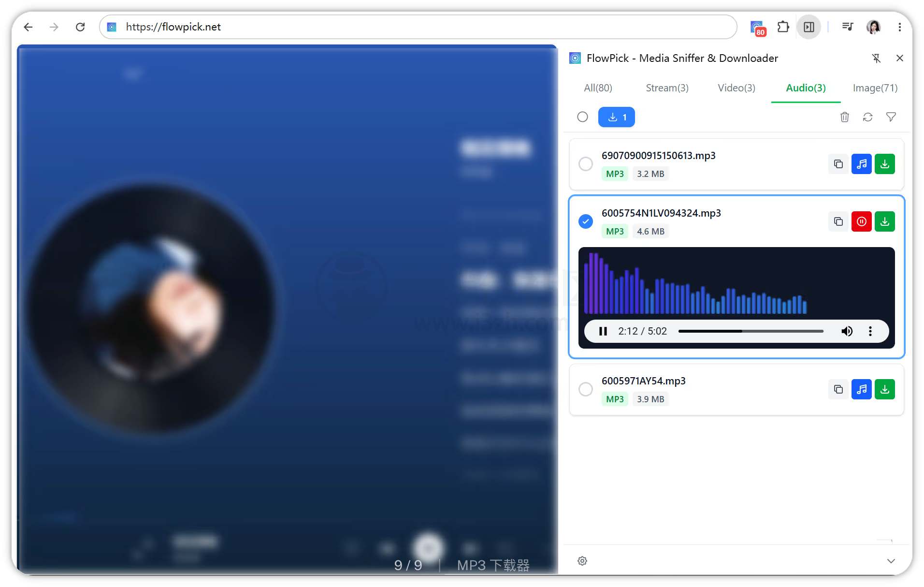Switch to the Image(71) tab
The width and height of the screenshot is (924, 587).
[x=875, y=88]
